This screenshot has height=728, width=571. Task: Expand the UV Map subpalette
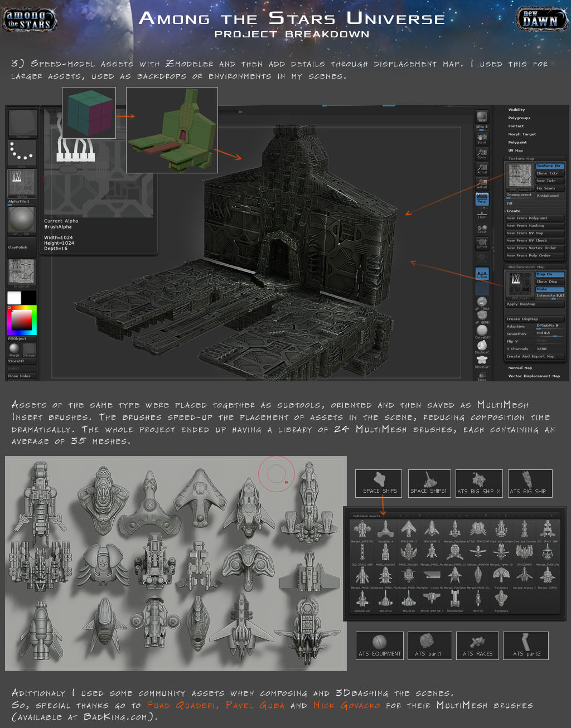point(515,151)
